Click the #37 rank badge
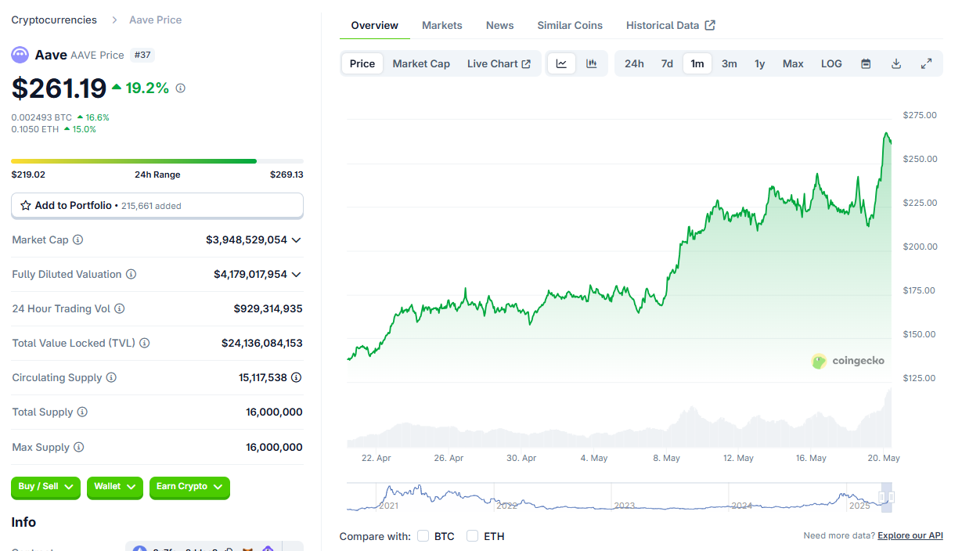 pyautogui.click(x=142, y=55)
